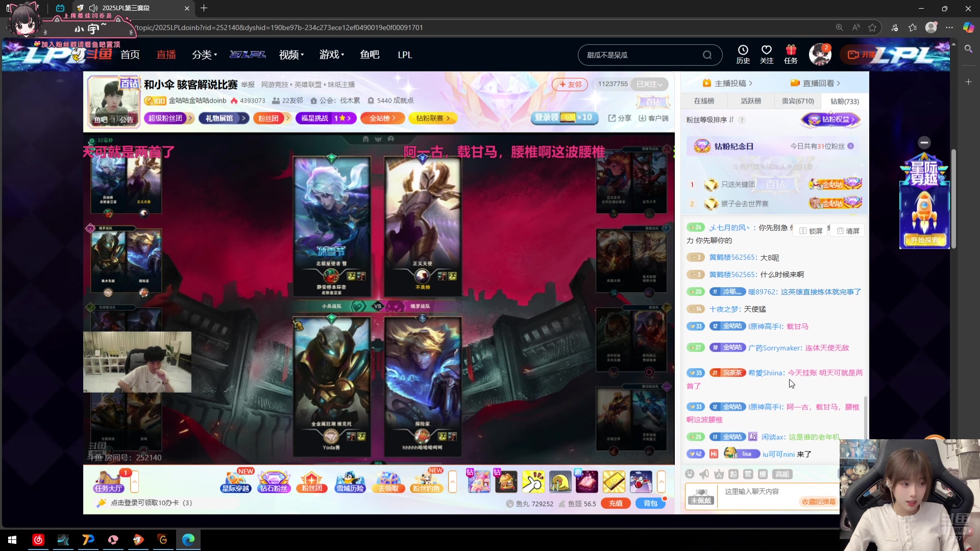Open 礼物展馆 banner
Image resolution: width=980 pixels, height=551 pixels.
(x=224, y=118)
